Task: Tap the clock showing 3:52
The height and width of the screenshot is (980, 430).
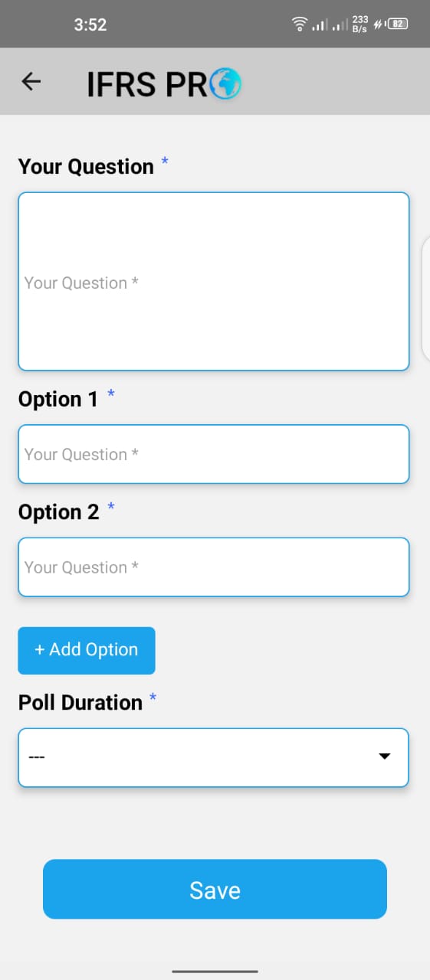Action: point(90,24)
